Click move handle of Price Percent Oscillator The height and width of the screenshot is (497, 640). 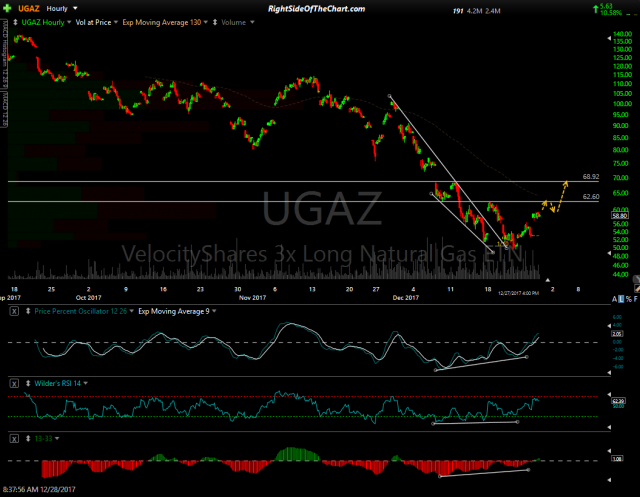pos(28,311)
